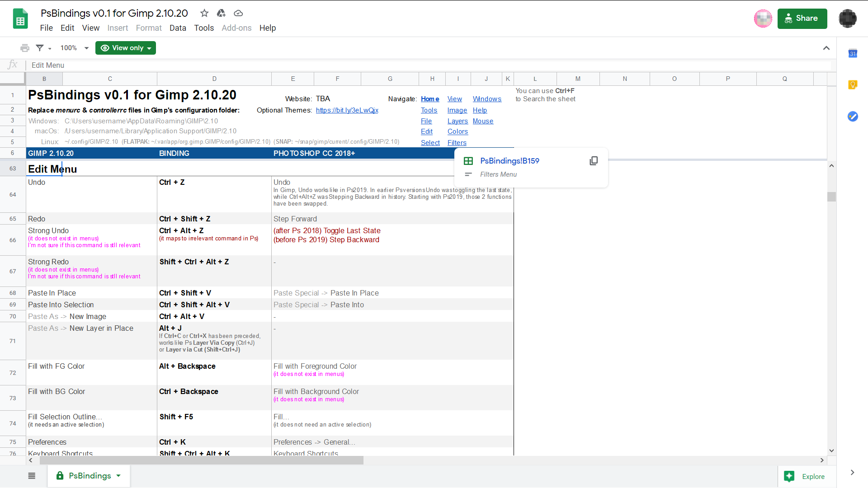
Task: Open the File menu
Action: coord(46,28)
